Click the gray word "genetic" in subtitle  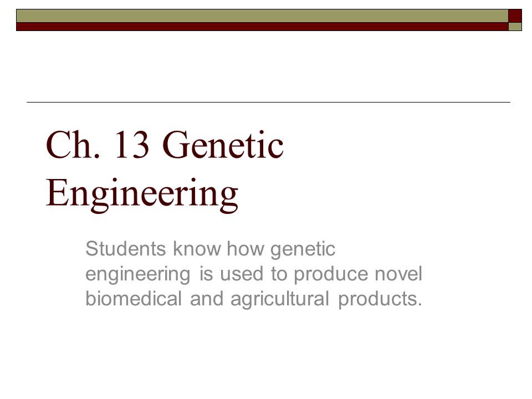(x=303, y=250)
